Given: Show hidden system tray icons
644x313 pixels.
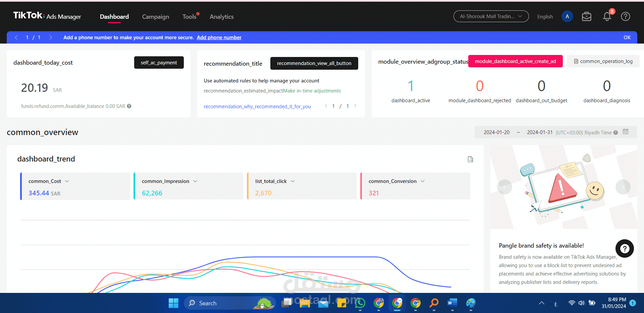Looking at the screenshot, I should (x=542, y=303).
